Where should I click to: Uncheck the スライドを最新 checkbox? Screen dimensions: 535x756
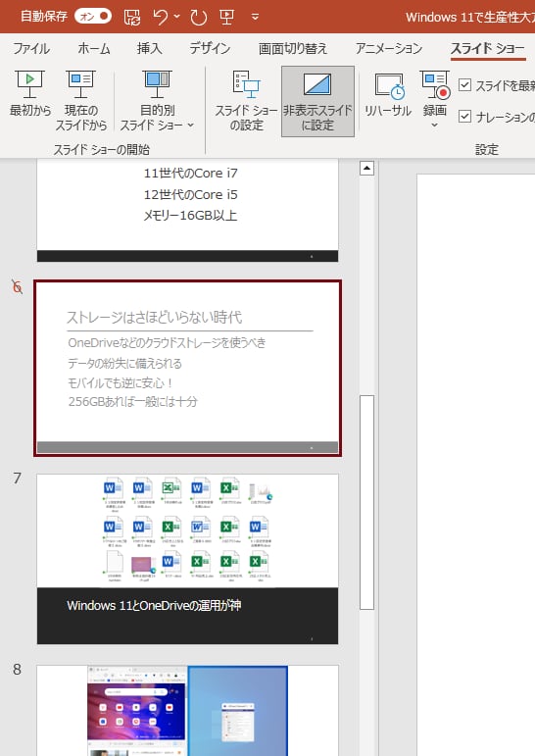tap(464, 85)
